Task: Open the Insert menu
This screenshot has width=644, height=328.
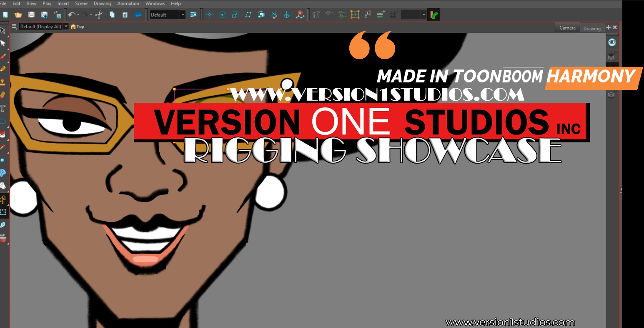Action: pyautogui.click(x=63, y=3)
